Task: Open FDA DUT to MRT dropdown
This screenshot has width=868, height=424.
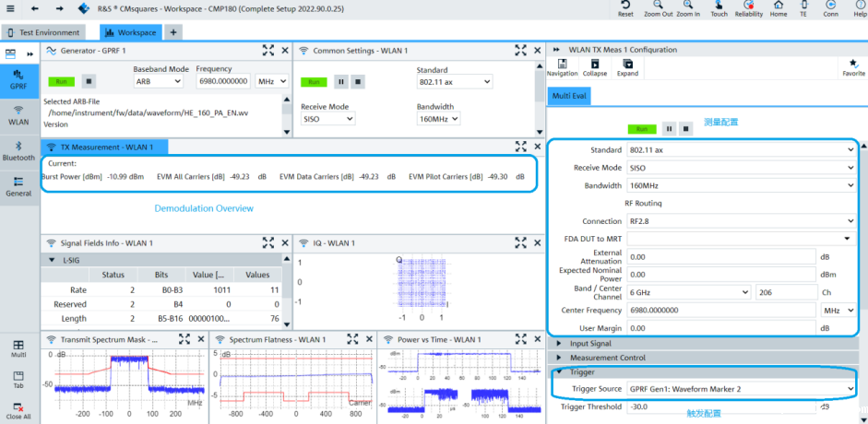Action: click(742, 239)
